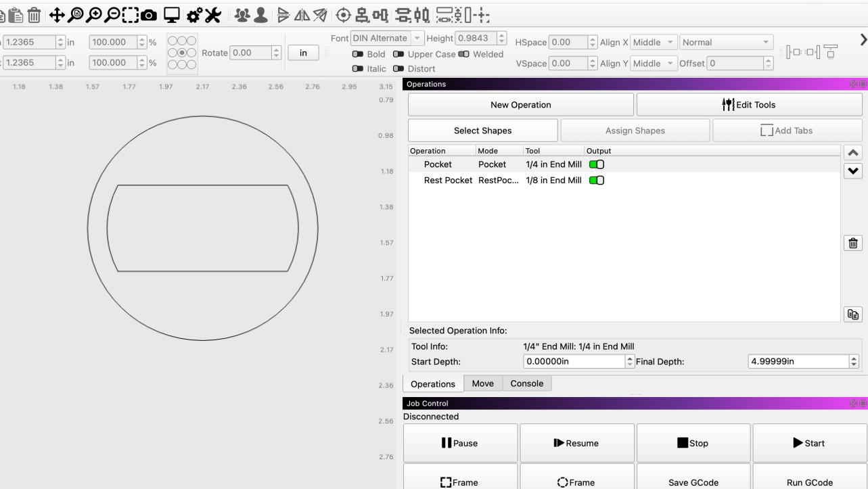Click the New Operation button

point(521,105)
